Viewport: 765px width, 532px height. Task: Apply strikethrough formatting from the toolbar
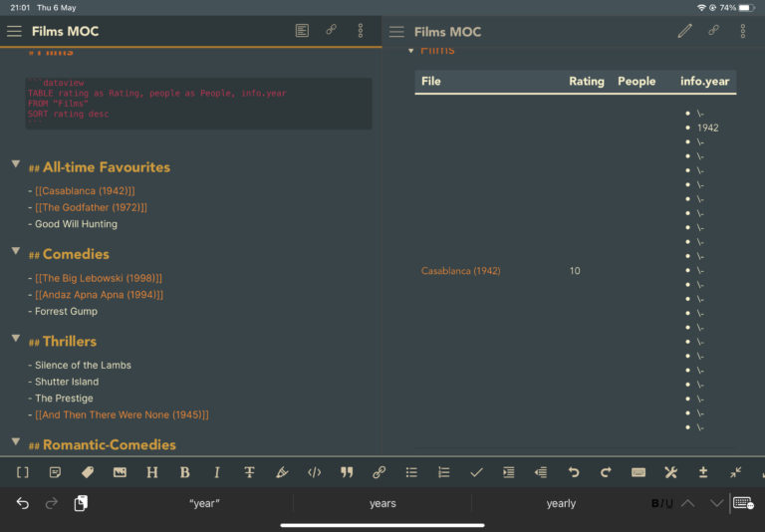point(249,472)
